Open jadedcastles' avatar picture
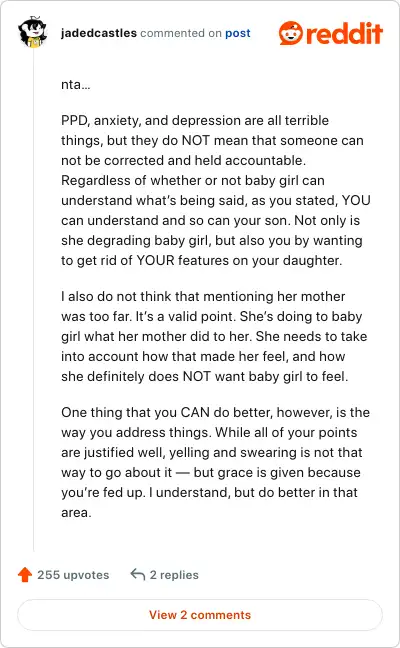Viewport: 400px width, 648px height. coord(32,32)
